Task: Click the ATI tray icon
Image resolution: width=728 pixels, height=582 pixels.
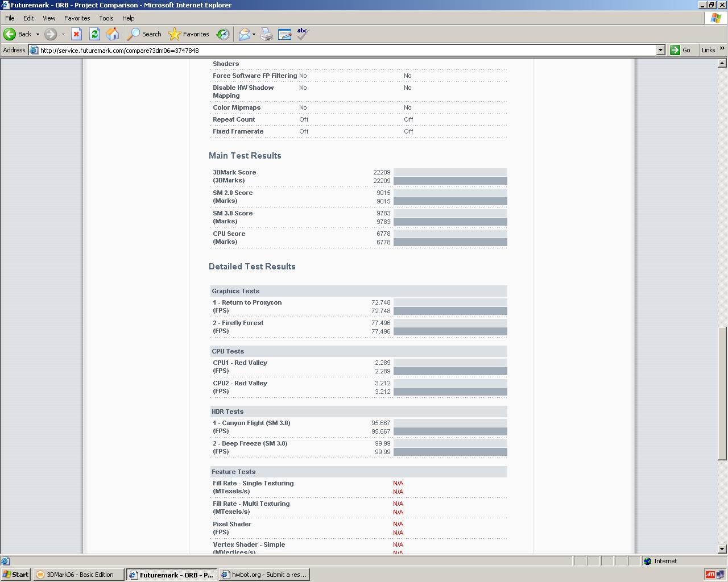Action: coord(710,575)
